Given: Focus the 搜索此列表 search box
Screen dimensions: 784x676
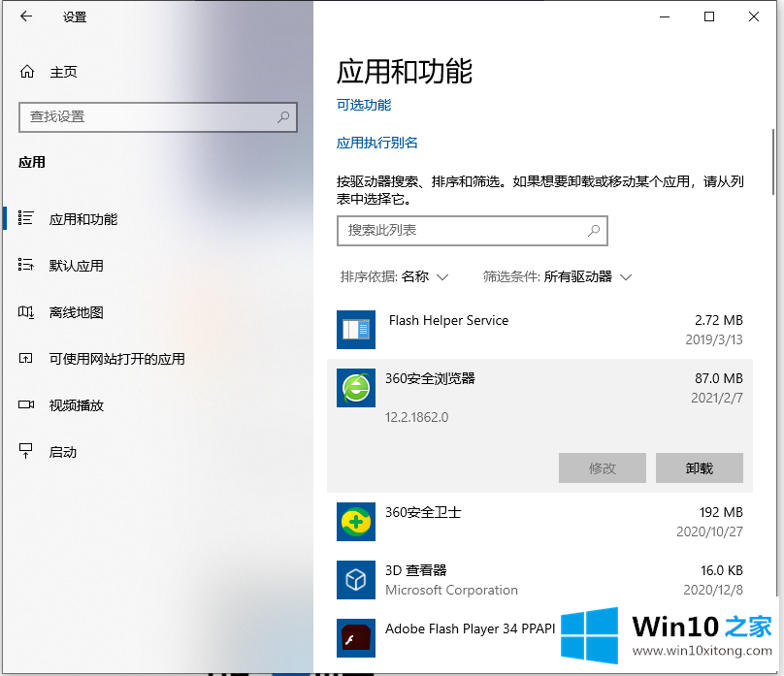Looking at the screenshot, I should [472, 231].
